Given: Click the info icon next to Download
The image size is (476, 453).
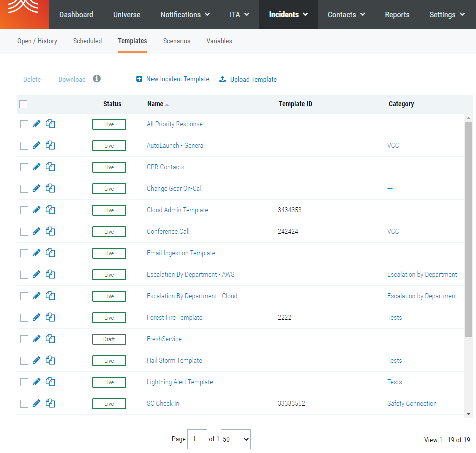Looking at the screenshot, I should (x=97, y=79).
